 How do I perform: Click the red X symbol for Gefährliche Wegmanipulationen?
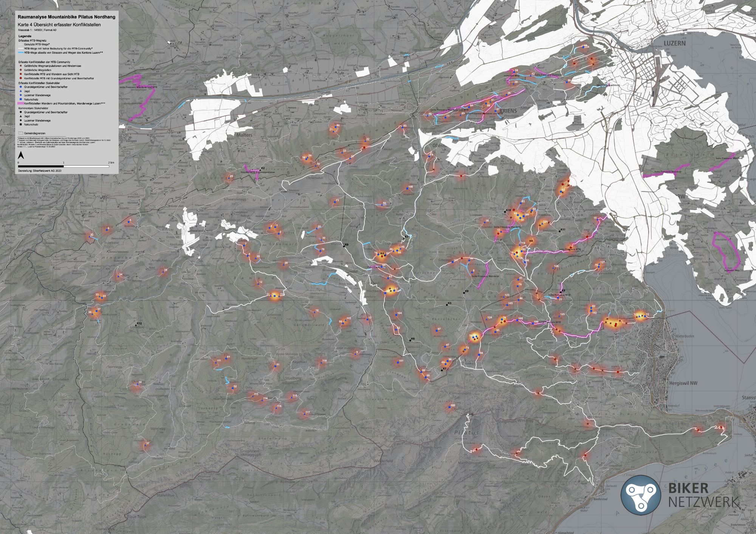21,66
